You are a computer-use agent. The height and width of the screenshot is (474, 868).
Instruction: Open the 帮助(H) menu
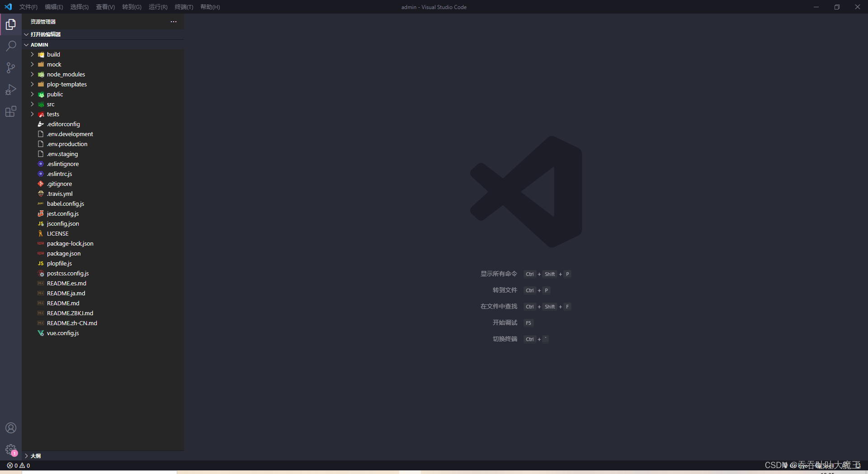(x=210, y=7)
